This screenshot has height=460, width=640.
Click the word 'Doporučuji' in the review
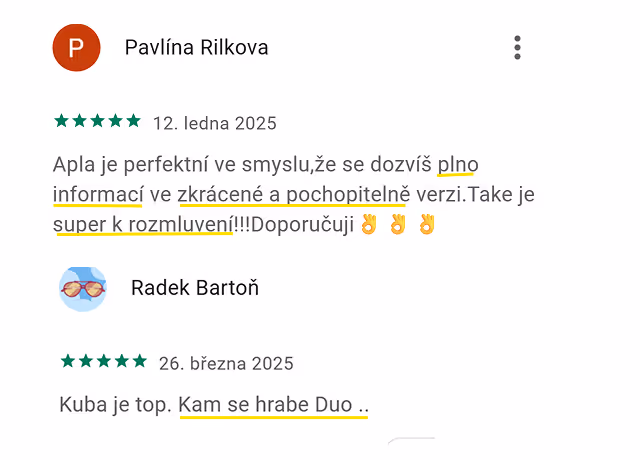coord(302,224)
